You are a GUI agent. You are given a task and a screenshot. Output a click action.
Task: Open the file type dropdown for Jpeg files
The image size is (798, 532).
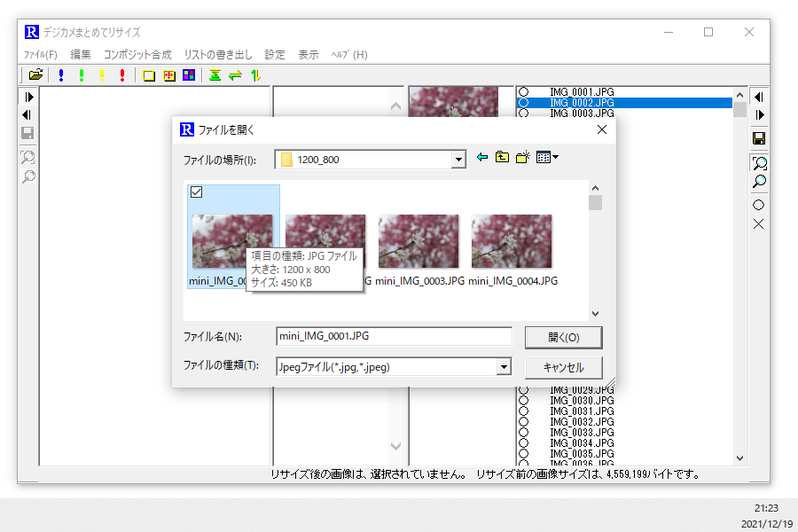coord(504,367)
